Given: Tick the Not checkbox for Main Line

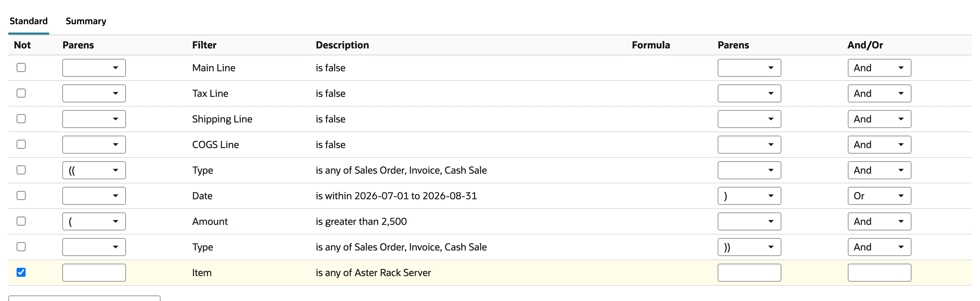Looking at the screenshot, I should (21, 67).
